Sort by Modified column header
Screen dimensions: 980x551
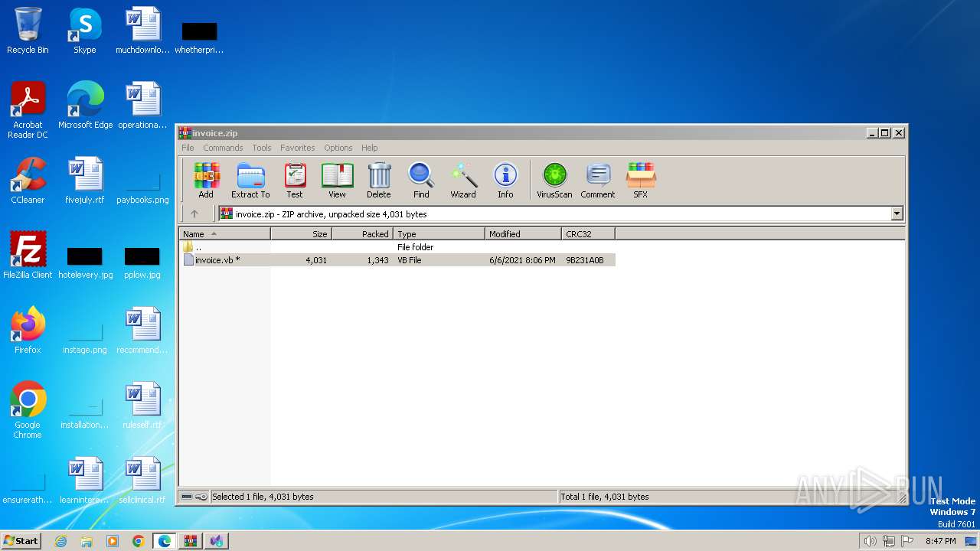523,234
